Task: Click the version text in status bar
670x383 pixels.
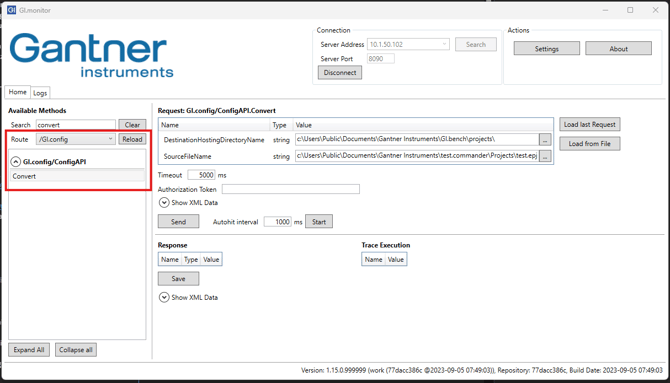Action: click(x=482, y=370)
